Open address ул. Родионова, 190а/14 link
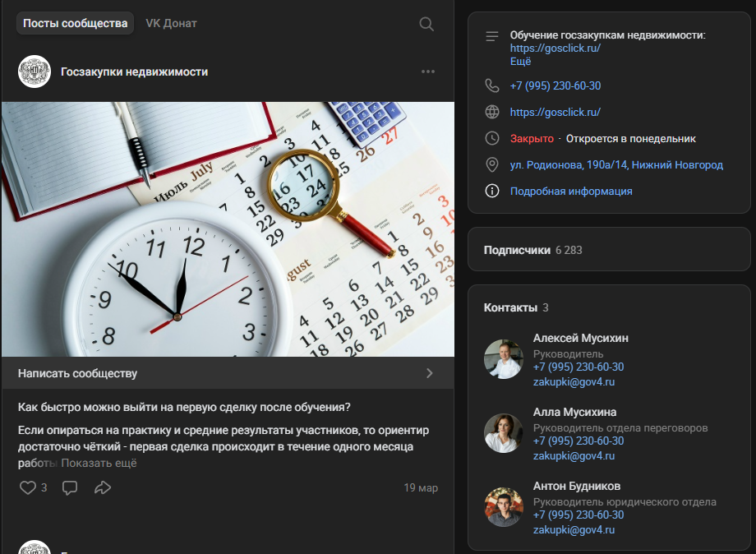 [x=616, y=164]
